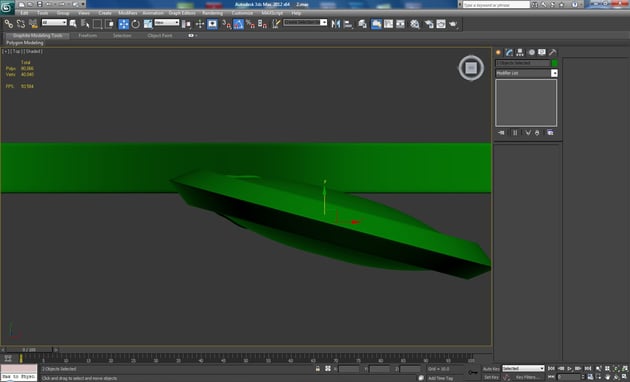
Task: Open Utilities tab in command panel
Action: tap(552, 52)
